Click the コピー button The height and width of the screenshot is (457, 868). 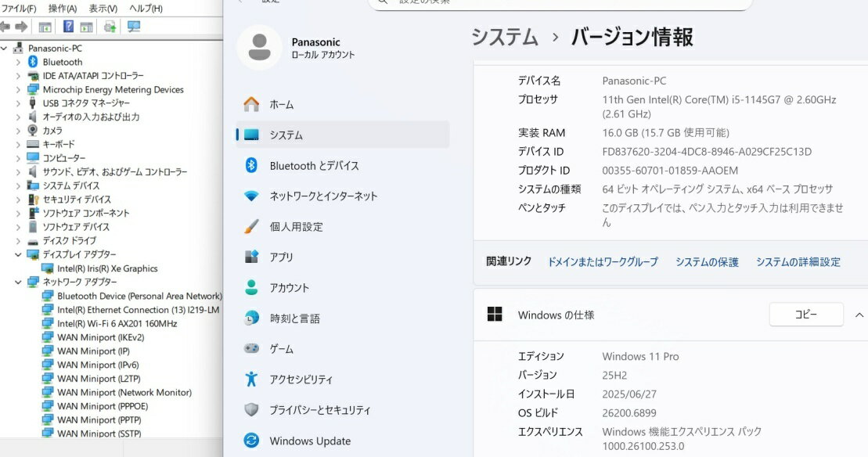tap(805, 315)
